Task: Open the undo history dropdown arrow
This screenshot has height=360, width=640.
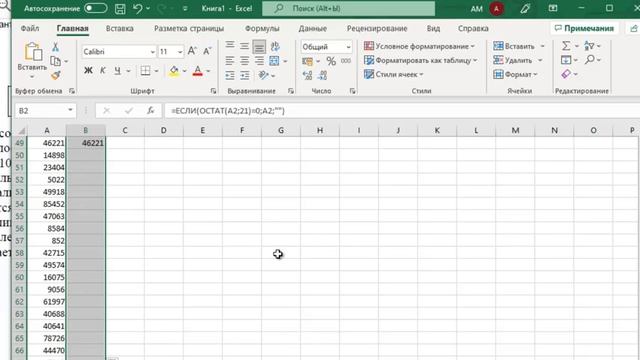Action: point(148,9)
